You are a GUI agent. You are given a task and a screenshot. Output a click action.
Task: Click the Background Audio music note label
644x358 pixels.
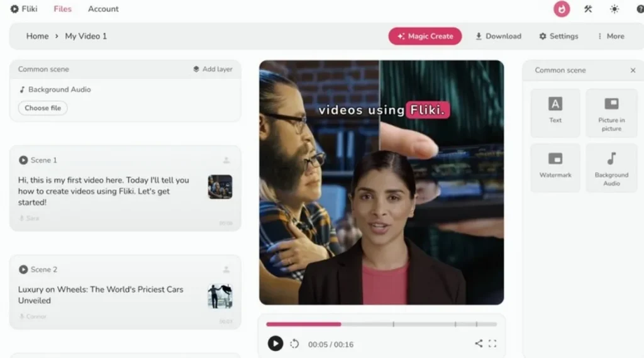pyautogui.click(x=55, y=89)
